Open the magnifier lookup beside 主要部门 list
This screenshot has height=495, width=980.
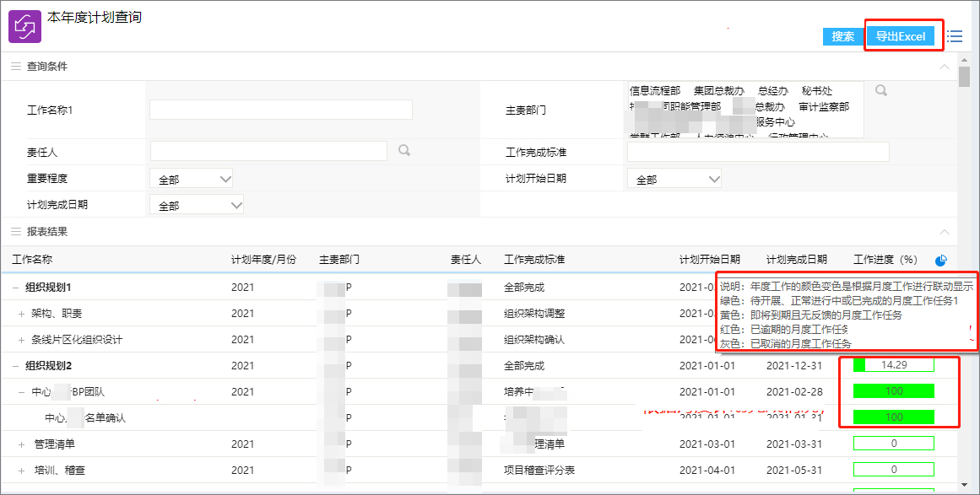pyautogui.click(x=880, y=90)
